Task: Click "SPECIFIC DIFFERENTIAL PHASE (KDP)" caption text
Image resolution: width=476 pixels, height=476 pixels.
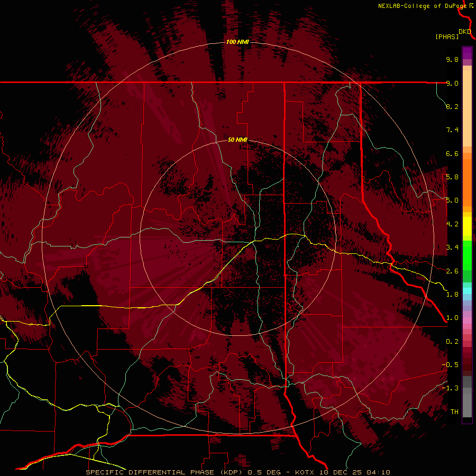Action: [x=165, y=472]
